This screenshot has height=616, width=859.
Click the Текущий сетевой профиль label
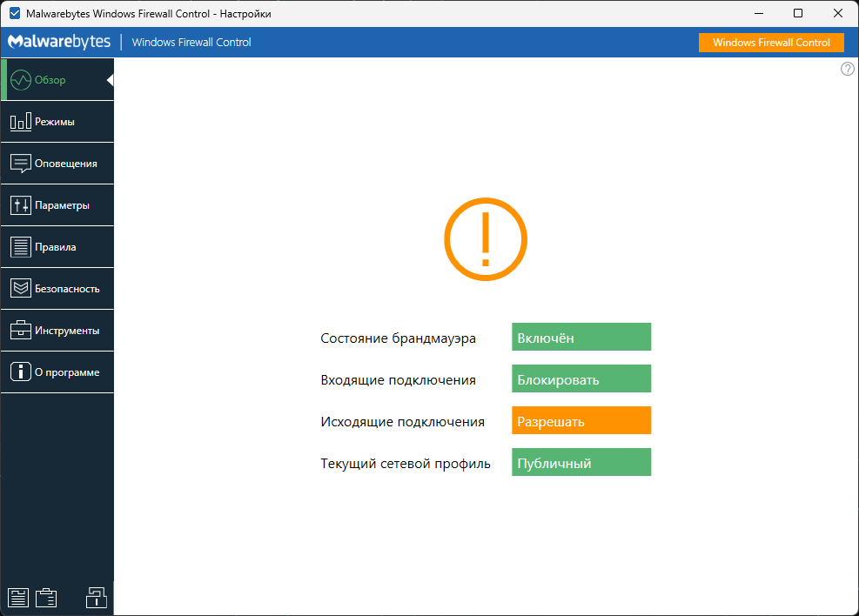(406, 464)
